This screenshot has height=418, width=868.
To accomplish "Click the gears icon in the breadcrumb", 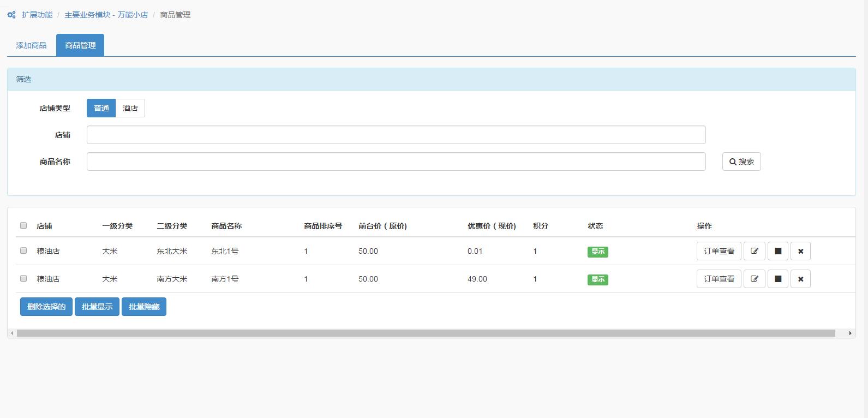I will pos(11,15).
